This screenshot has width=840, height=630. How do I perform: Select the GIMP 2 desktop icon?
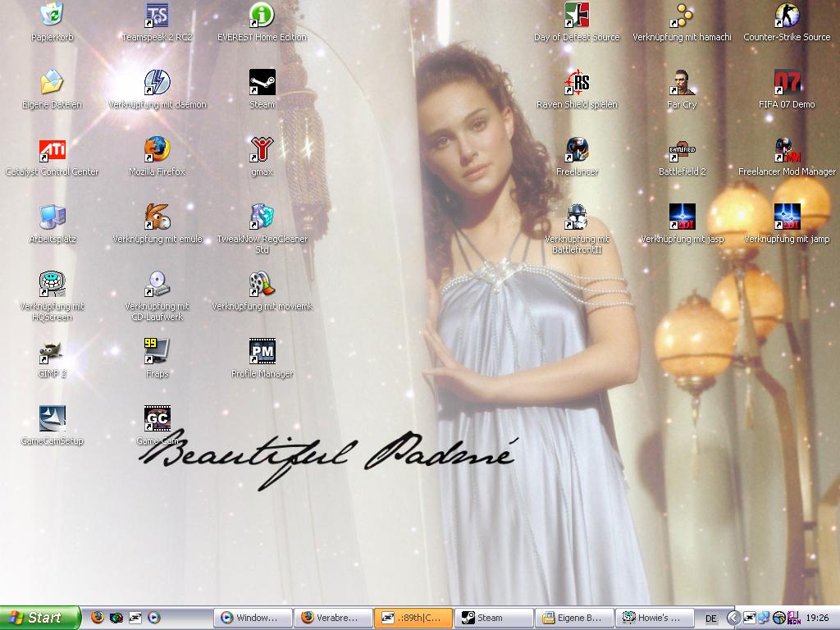click(x=52, y=351)
